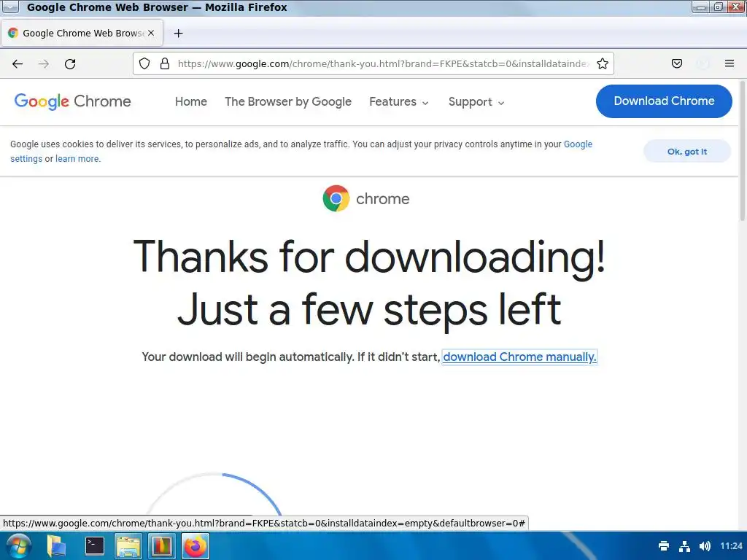Screen dimensions: 747x560
Task: Click the Download Chrome button
Action: click(x=664, y=101)
